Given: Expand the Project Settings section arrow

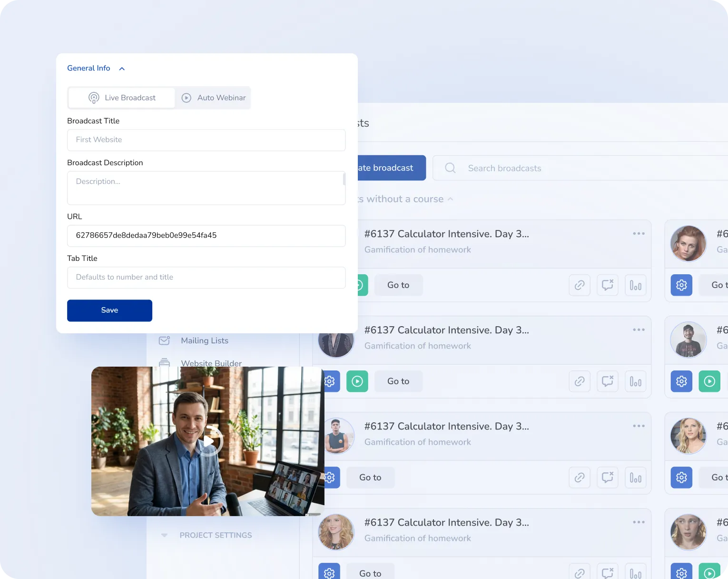Looking at the screenshot, I should tap(164, 535).
